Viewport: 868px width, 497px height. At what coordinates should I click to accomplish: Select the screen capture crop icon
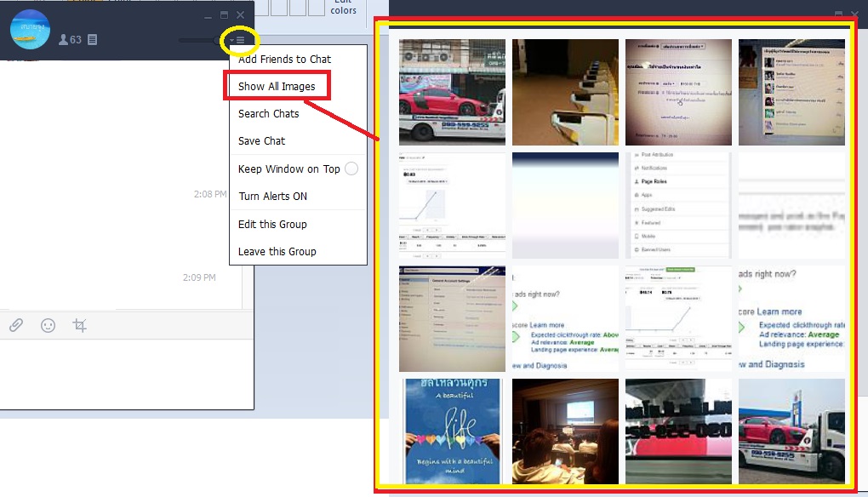(x=80, y=325)
